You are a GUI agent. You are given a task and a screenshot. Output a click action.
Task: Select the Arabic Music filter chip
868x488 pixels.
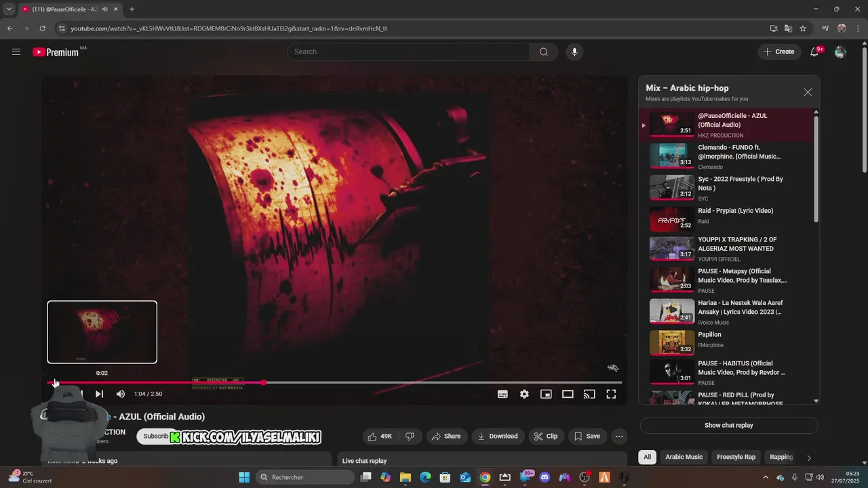(x=684, y=457)
